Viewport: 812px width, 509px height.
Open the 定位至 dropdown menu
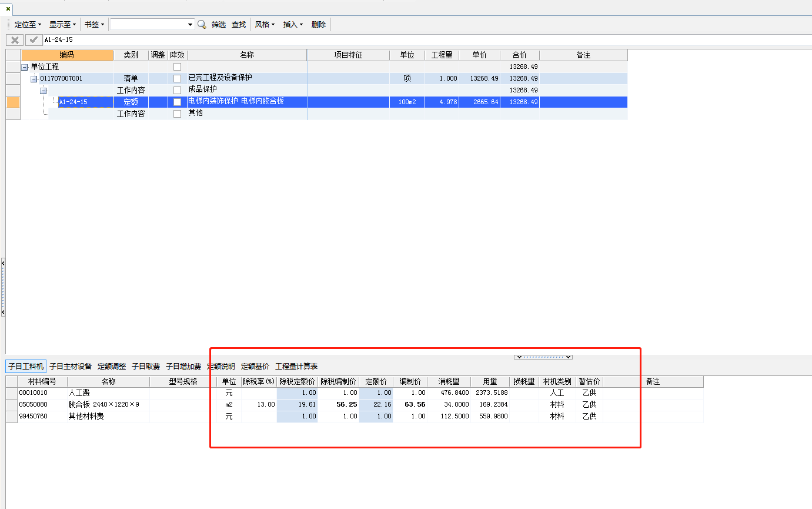(x=28, y=25)
